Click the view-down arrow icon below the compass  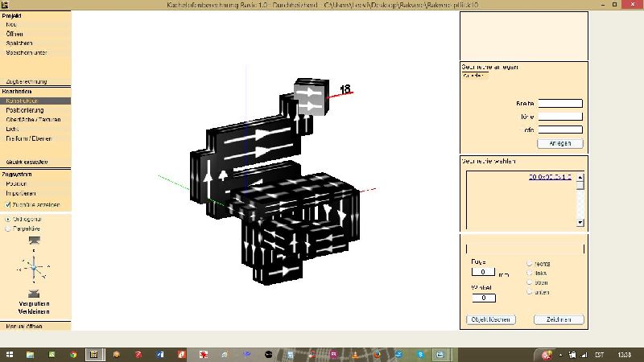tap(34, 294)
